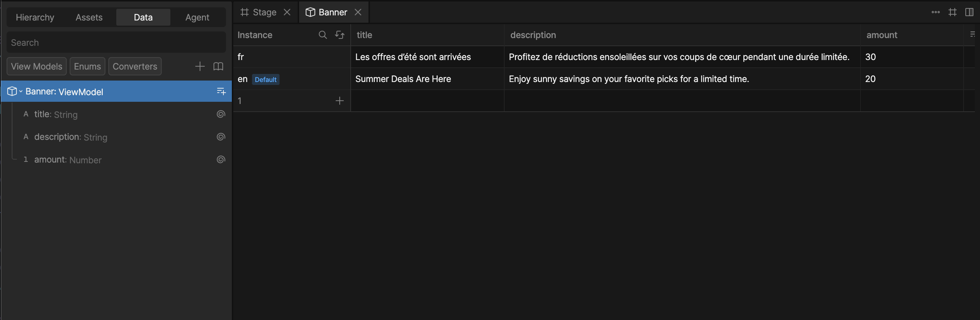
Task: Search instances with magnifier icon
Action: tap(323, 35)
